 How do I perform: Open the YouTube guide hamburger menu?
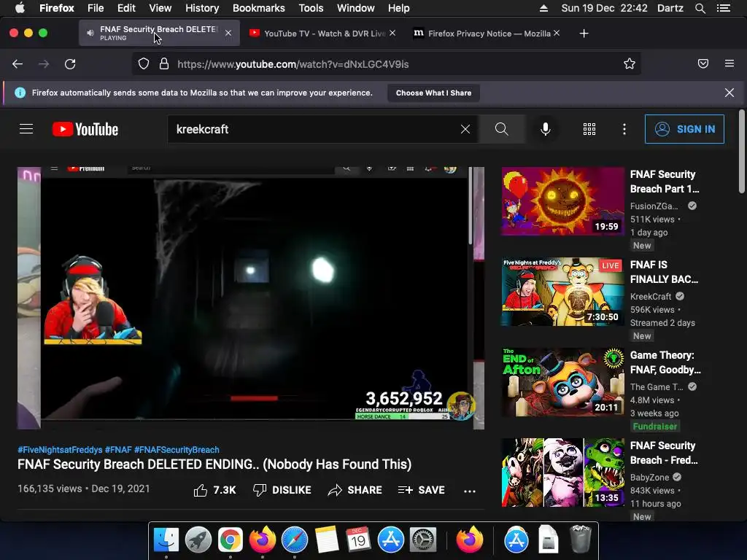26,129
